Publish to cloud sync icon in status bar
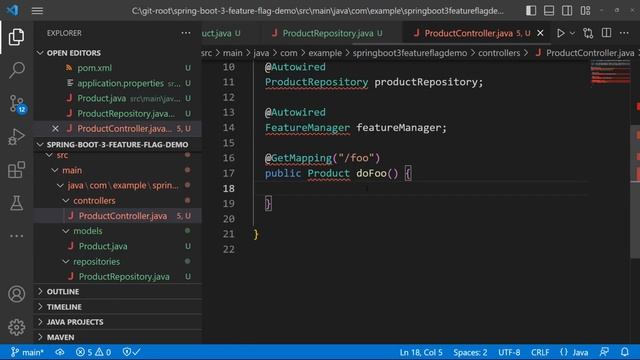This screenshot has width=640, height=360. coord(60,352)
